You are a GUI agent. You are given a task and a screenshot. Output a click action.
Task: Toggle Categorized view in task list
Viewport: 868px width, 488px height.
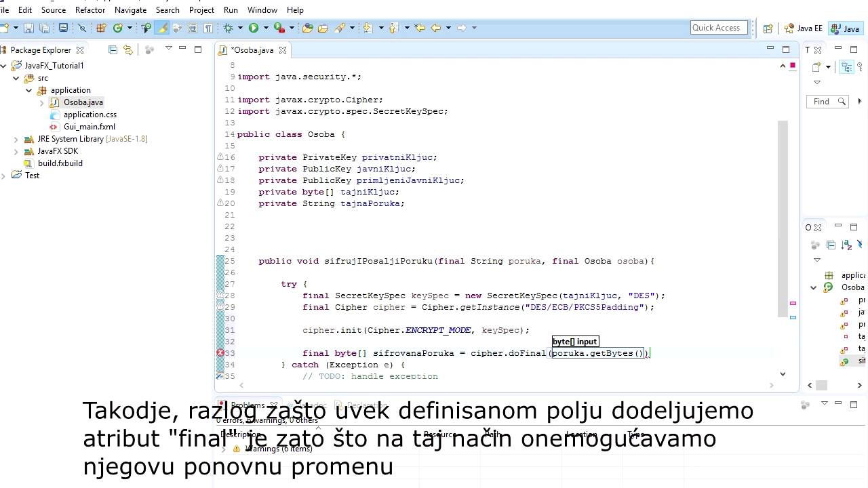[847, 66]
